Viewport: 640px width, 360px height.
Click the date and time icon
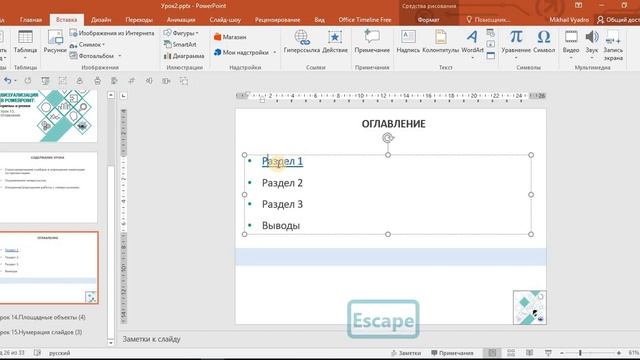491,33
